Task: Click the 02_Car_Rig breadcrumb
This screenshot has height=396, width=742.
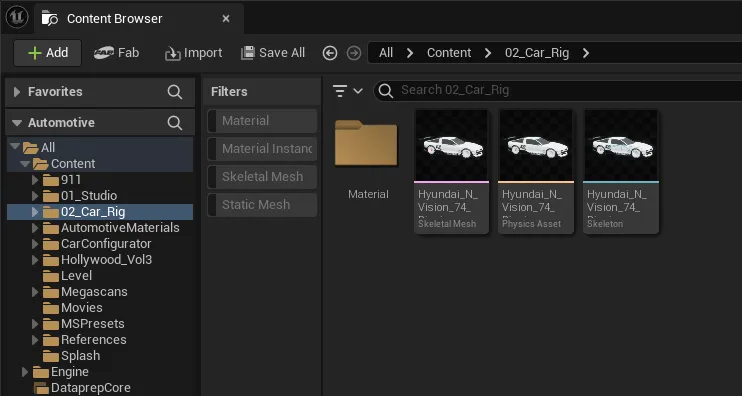Action: coord(537,53)
